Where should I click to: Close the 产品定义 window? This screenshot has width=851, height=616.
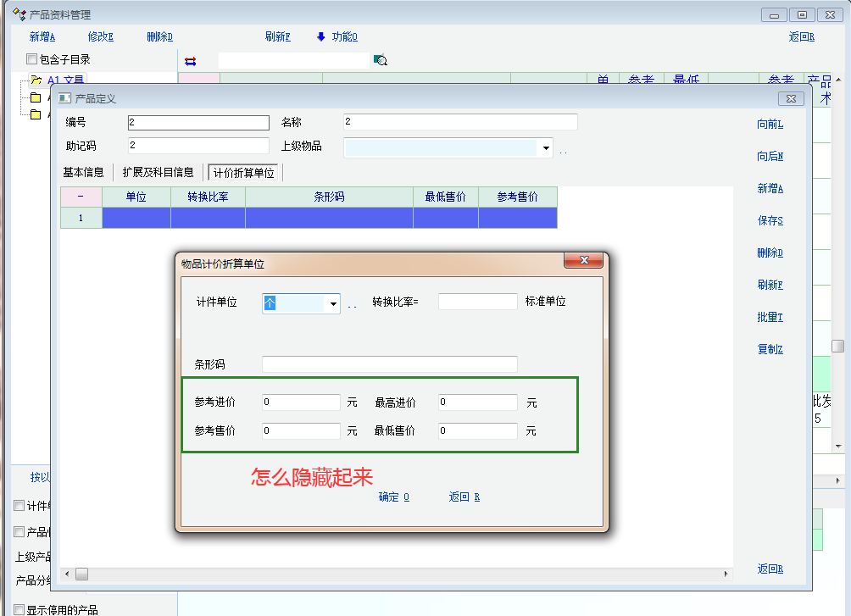[x=791, y=98]
